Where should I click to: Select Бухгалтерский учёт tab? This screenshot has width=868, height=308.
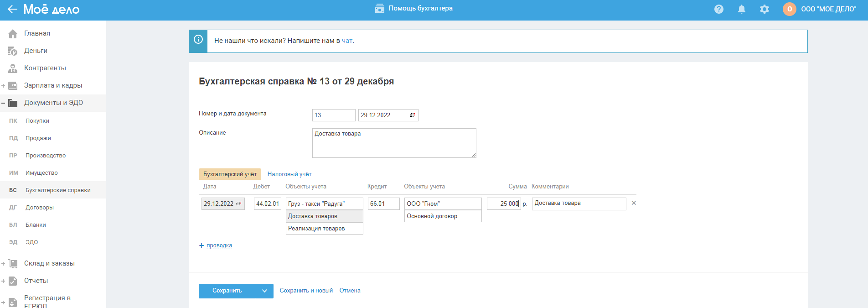click(x=230, y=174)
